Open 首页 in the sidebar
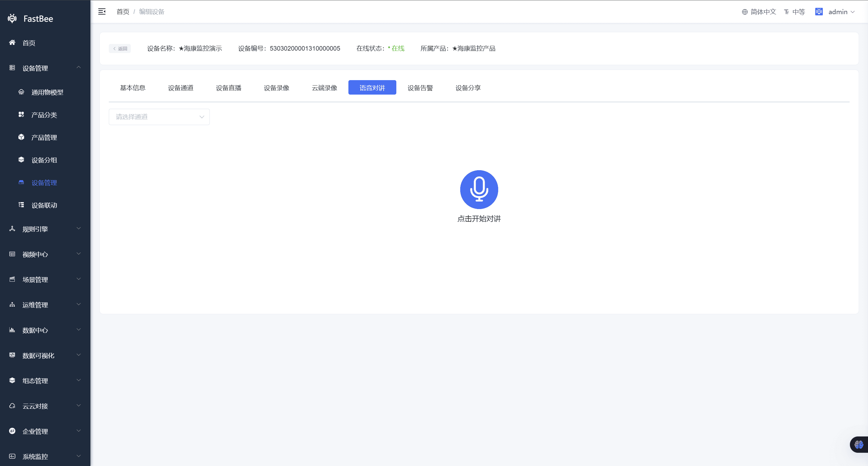The height and width of the screenshot is (466, 868). pos(45,43)
